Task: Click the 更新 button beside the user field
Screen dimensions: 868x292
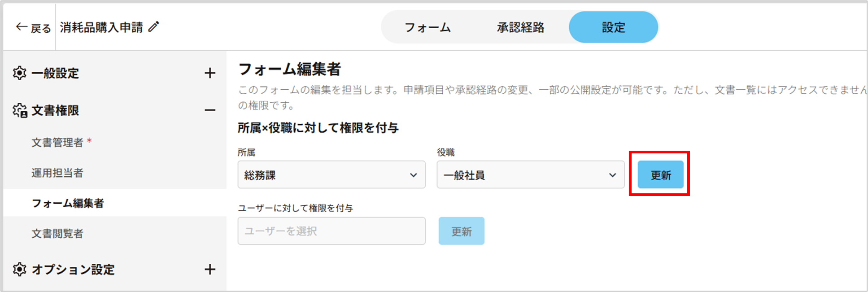Action: [461, 231]
